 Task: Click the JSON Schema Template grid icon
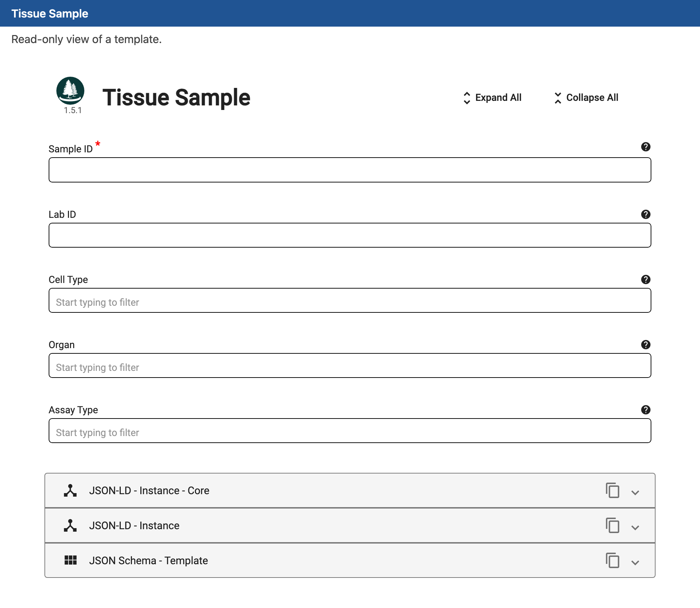coord(70,560)
